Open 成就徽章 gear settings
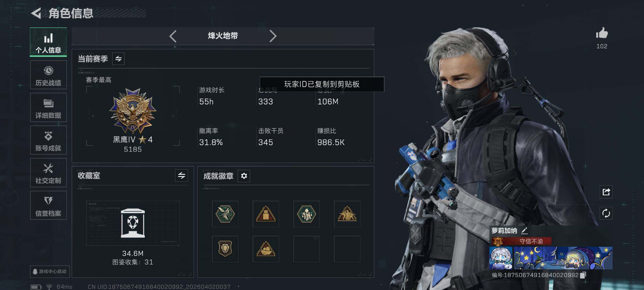Viewport: 644px width, 290px height. point(244,176)
